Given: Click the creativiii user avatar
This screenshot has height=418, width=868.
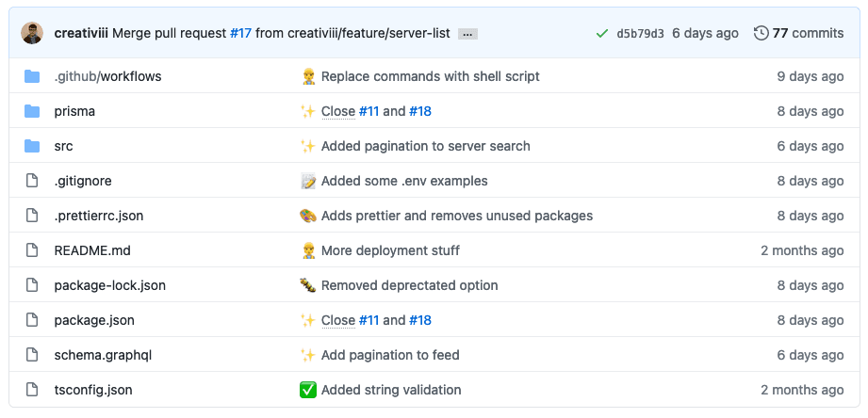Looking at the screenshot, I should 32,33.
